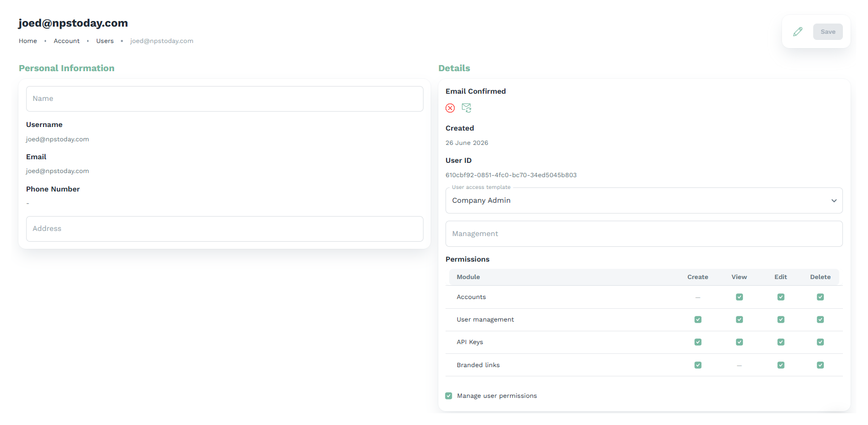Go to Home breadcrumb
868x425 pixels.
(x=28, y=41)
